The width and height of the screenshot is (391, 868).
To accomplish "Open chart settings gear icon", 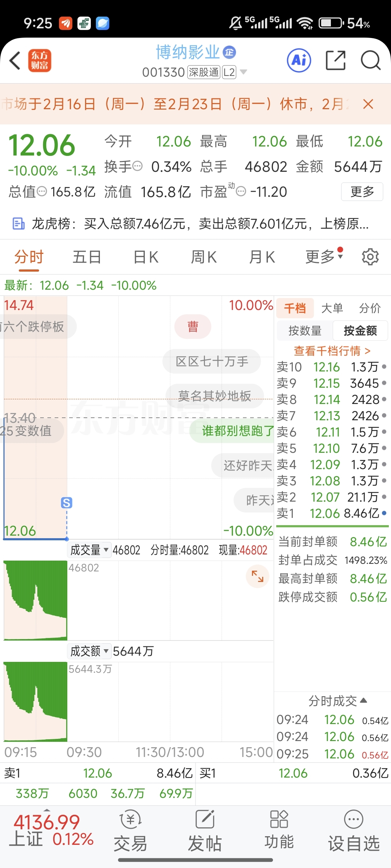I will pos(370,257).
